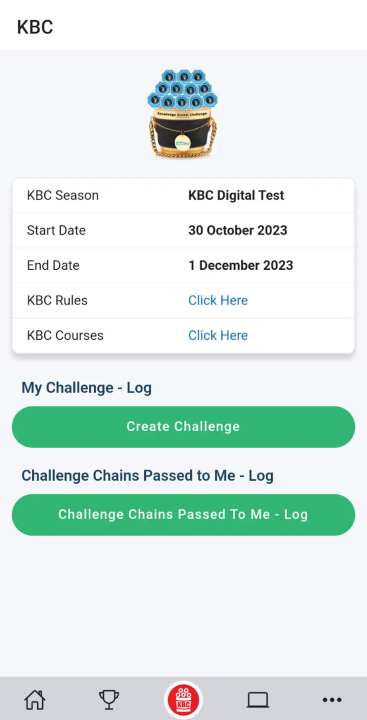The height and width of the screenshot is (720, 367).
Task: Select the 1 December 2023 end date
Action: coord(240,265)
